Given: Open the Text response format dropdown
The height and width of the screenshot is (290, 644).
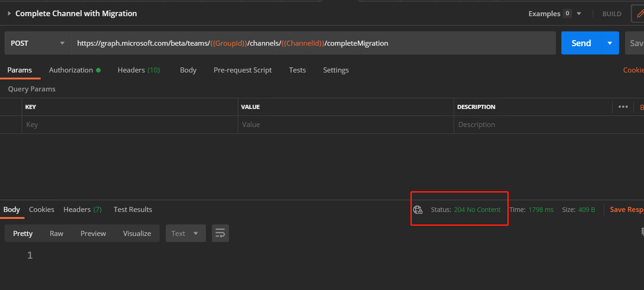Looking at the screenshot, I should tap(186, 233).
